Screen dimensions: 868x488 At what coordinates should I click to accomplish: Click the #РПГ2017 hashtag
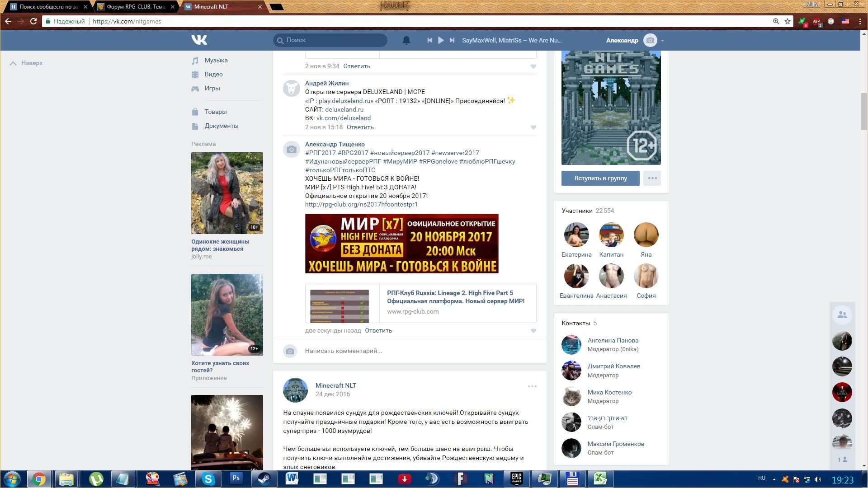tap(321, 153)
